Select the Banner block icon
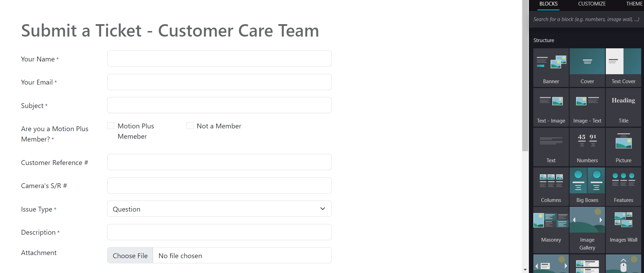The width and height of the screenshot is (644, 273). (x=551, y=67)
